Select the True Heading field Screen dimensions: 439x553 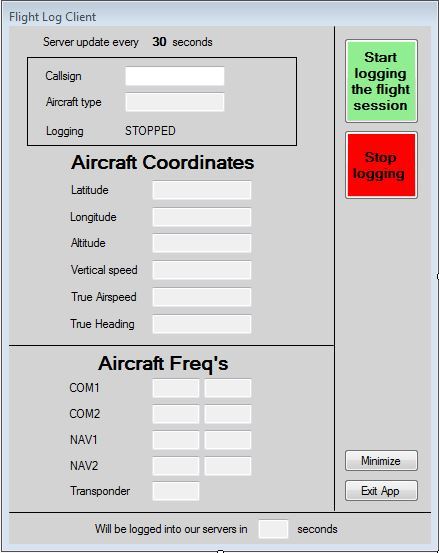202,324
